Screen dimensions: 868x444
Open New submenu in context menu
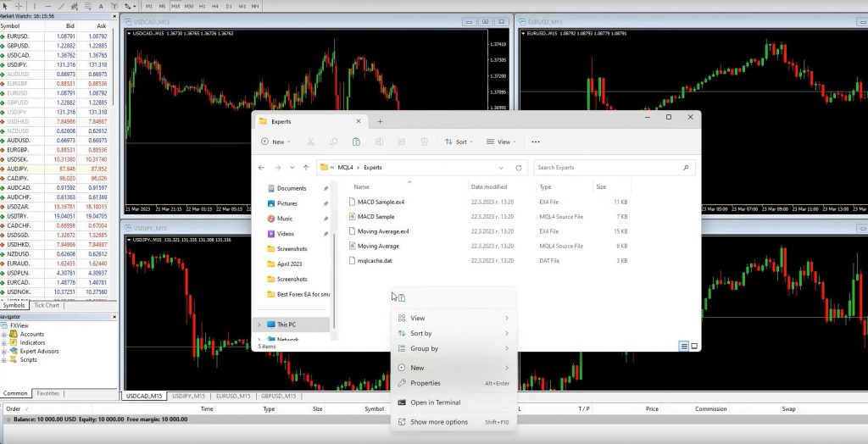(454, 368)
